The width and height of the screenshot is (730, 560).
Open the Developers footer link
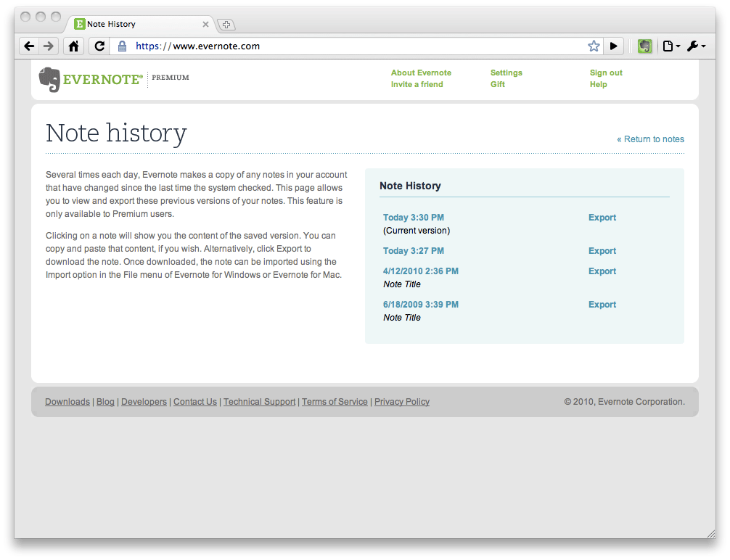click(144, 402)
